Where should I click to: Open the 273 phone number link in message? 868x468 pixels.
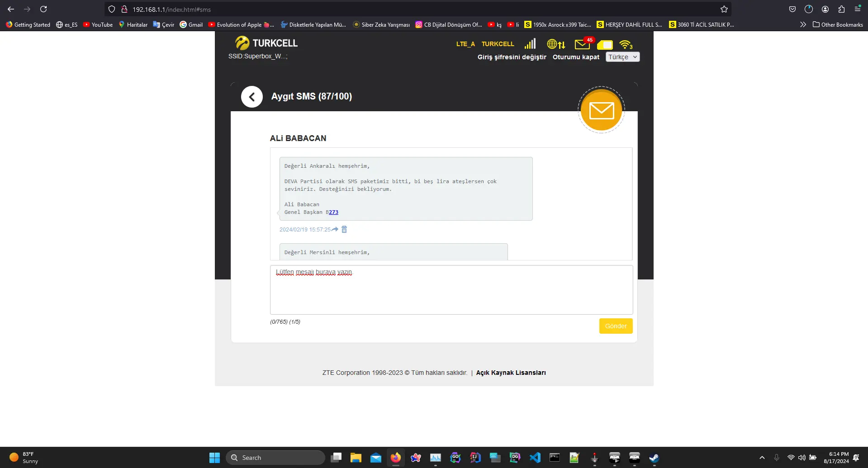coord(333,212)
